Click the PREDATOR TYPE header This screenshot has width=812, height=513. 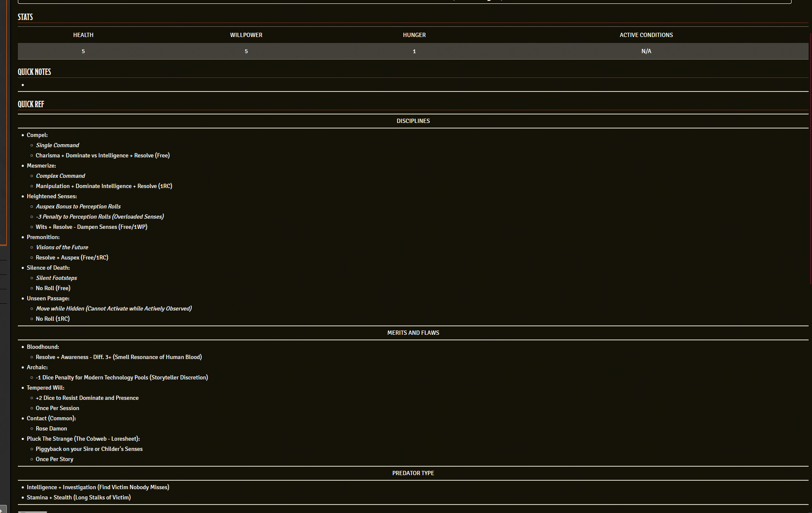413,473
